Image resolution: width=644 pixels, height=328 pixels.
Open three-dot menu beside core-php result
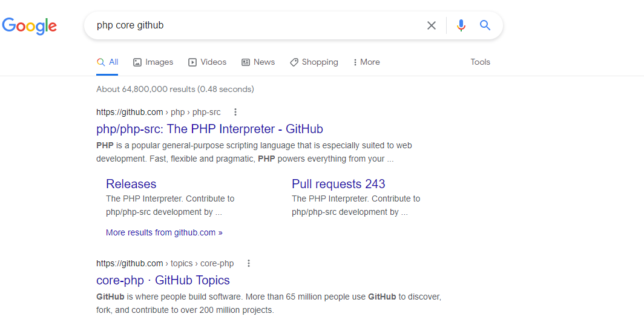(249, 263)
